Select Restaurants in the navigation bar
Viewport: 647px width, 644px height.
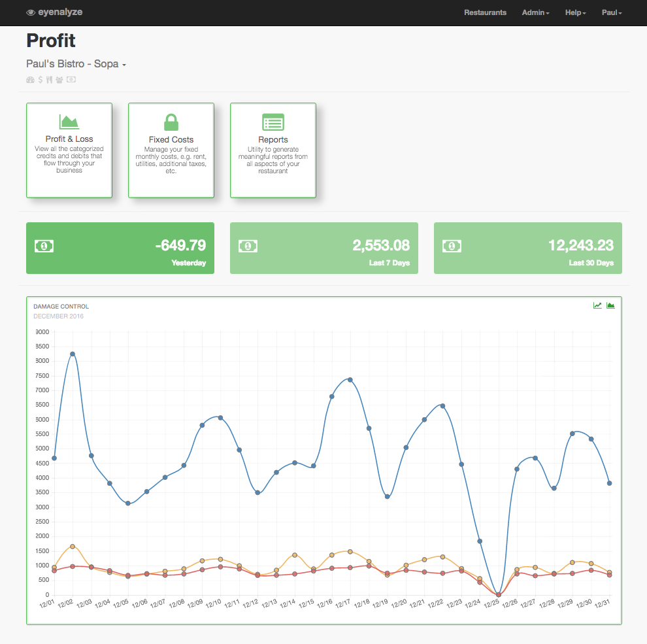pyautogui.click(x=485, y=12)
